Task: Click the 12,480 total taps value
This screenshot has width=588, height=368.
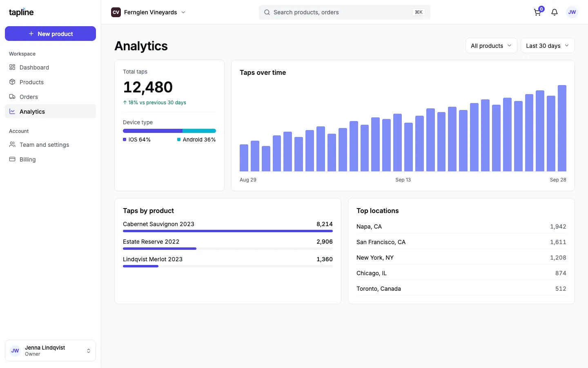Action: click(148, 87)
